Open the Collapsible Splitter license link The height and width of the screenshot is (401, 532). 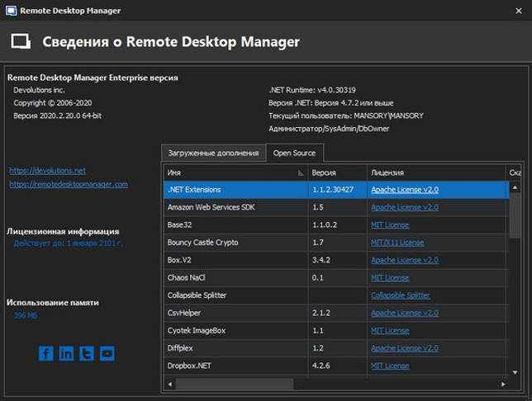coord(401,295)
